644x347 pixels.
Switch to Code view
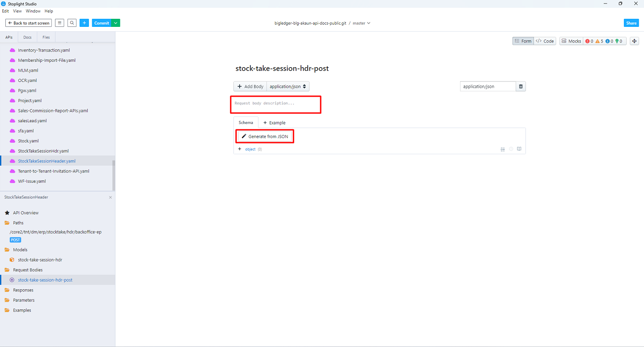coord(545,41)
